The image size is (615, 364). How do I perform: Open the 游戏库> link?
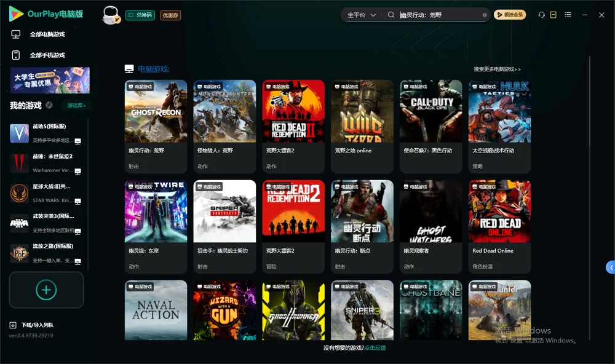coord(76,105)
